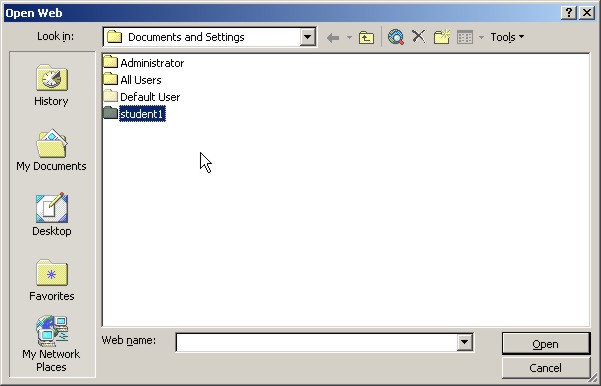Open the Favorites folder shortcut
Viewport: 601px width, 386px height.
pos(51,280)
